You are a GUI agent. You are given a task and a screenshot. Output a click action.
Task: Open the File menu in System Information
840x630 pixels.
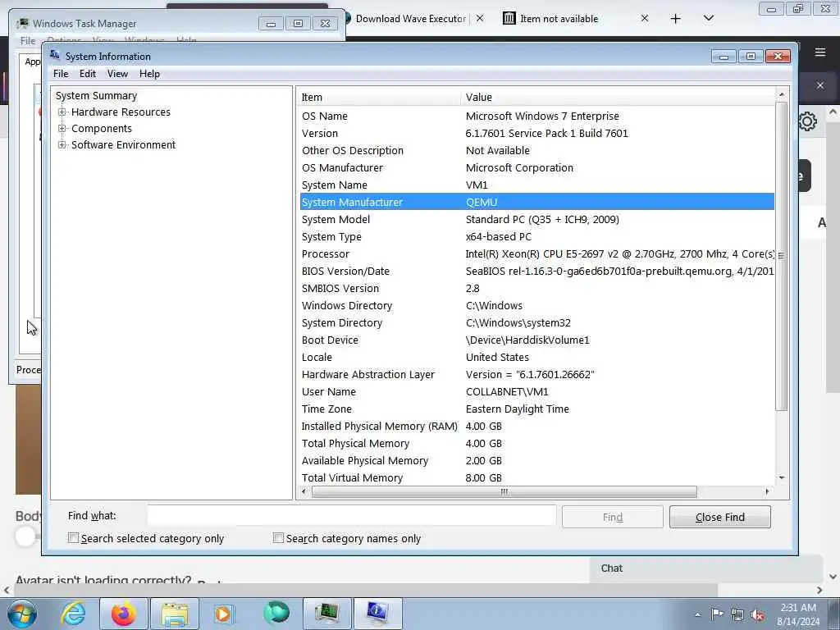click(x=61, y=74)
